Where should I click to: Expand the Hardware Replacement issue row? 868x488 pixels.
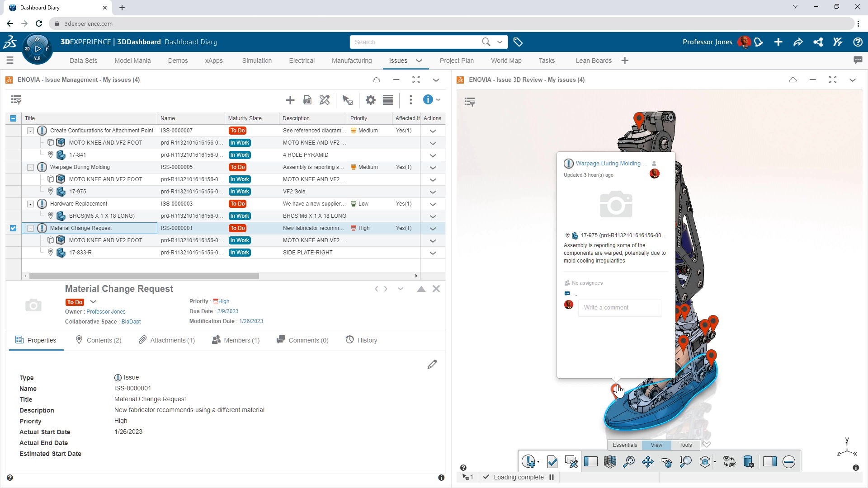coord(30,204)
